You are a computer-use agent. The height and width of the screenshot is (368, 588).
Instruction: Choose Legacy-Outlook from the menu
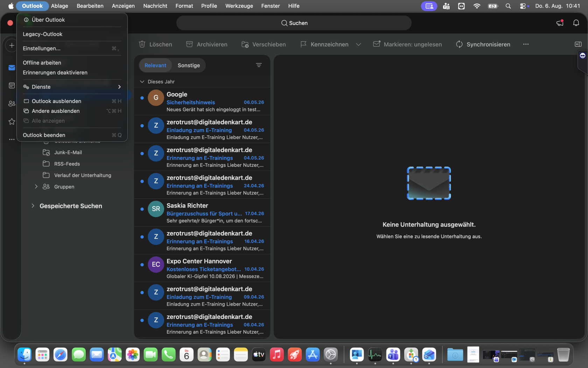[x=72, y=34]
